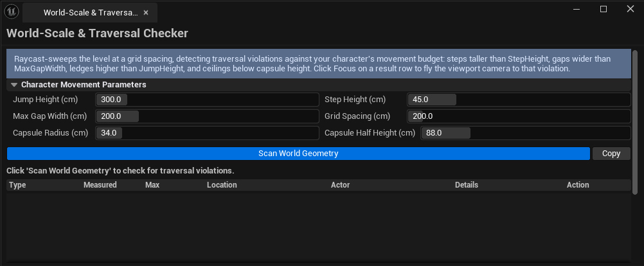The height and width of the screenshot is (266, 644).
Task: Close the window with X button
Action: pos(630,9)
